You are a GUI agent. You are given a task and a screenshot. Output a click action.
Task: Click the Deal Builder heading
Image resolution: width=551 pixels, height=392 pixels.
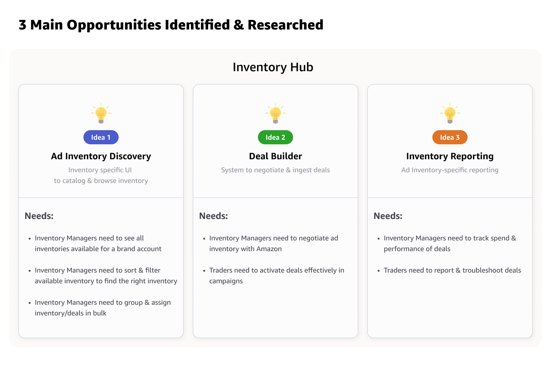coord(275,156)
